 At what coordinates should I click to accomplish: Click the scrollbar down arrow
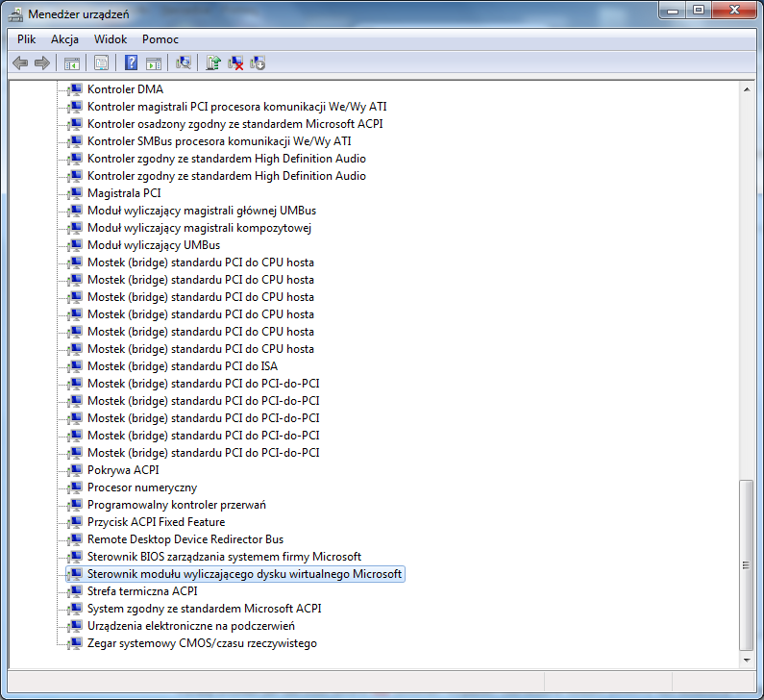click(x=747, y=660)
